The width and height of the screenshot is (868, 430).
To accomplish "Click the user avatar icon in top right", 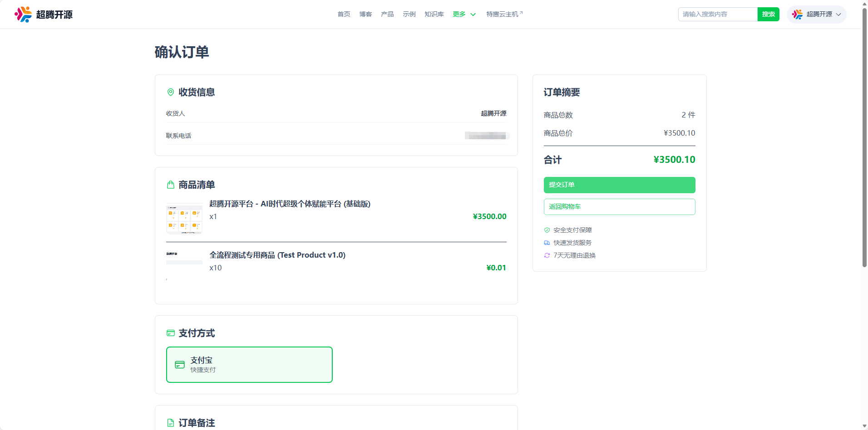I will 797,15.
